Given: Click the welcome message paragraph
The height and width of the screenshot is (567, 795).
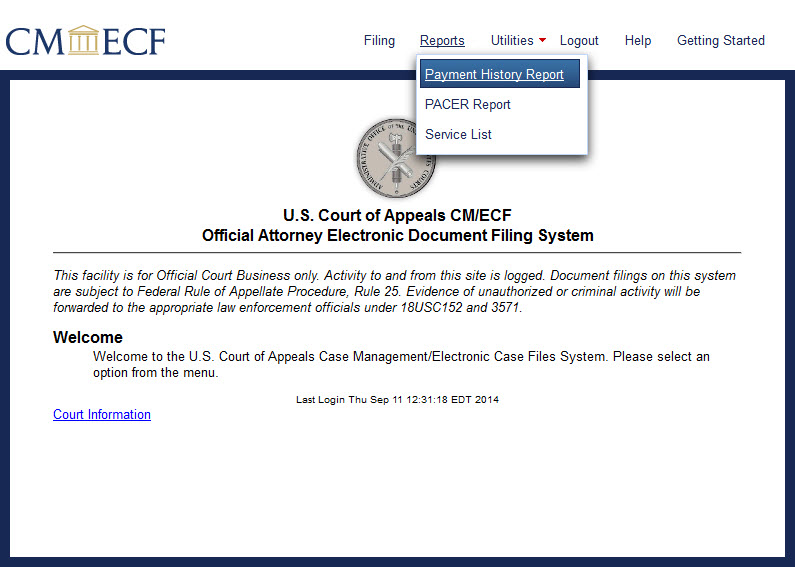Looking at the screenshot, I should click(x=400, y=365).
